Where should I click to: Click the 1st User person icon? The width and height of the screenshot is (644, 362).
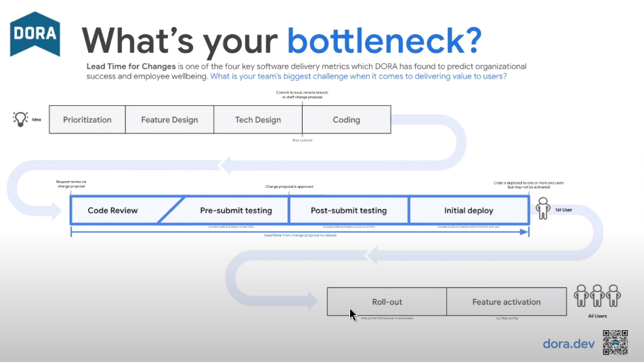pos(543,209)
